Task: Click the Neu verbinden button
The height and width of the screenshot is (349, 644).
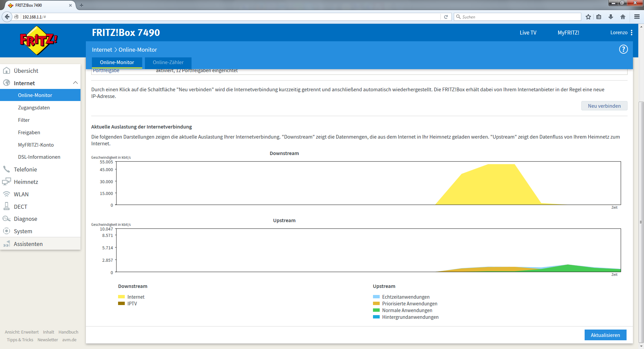Action: click(x=604, y=106)
